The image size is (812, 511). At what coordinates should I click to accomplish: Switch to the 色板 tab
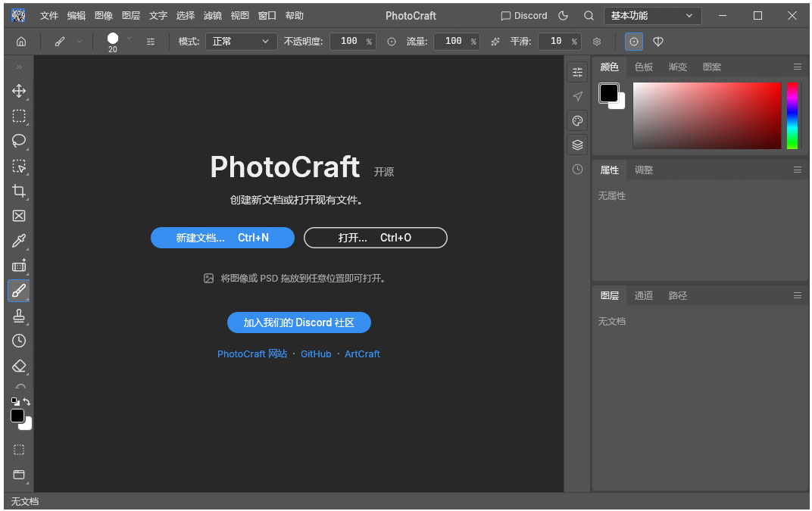click(x=644, y=67)
